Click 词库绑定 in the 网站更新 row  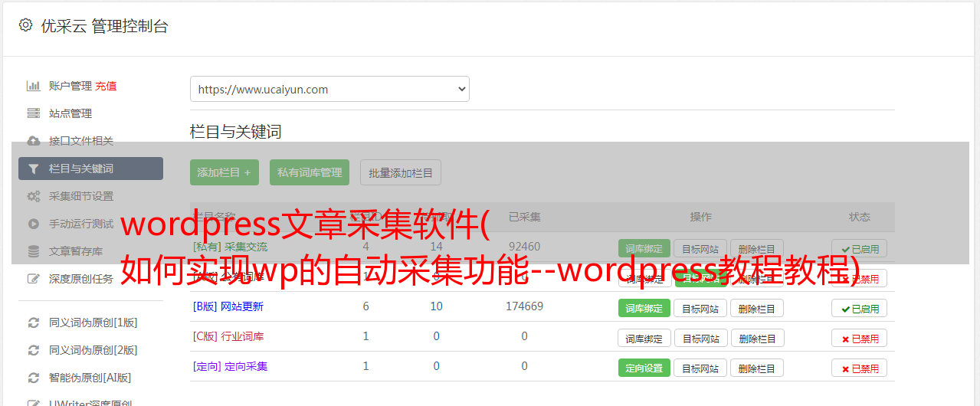pyautogui.click(x=644, y=308)
